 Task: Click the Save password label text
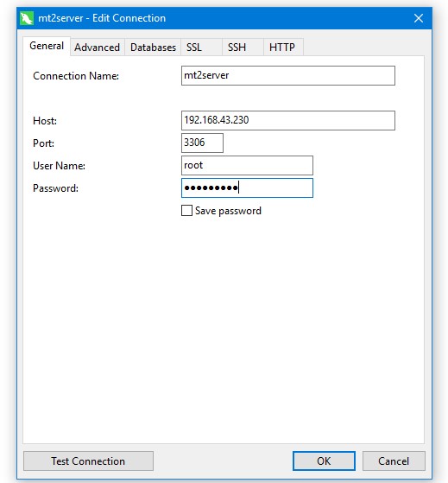[228, 211]
